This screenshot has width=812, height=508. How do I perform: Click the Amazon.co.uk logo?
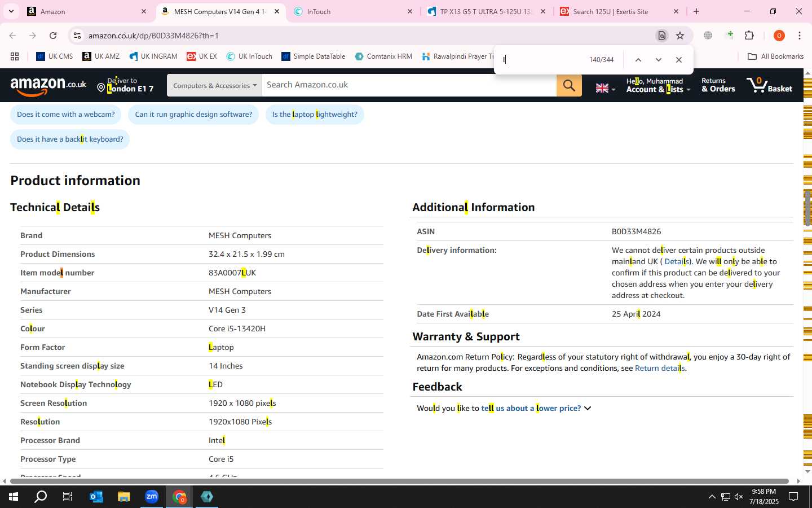click(48, 85)
